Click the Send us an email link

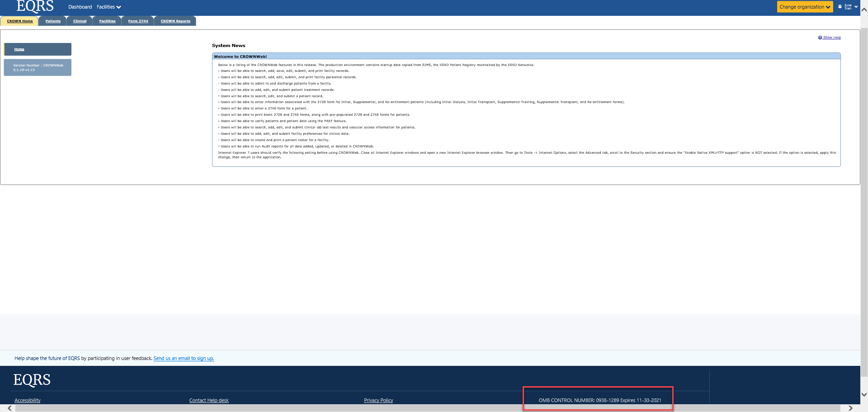[184, 358]
